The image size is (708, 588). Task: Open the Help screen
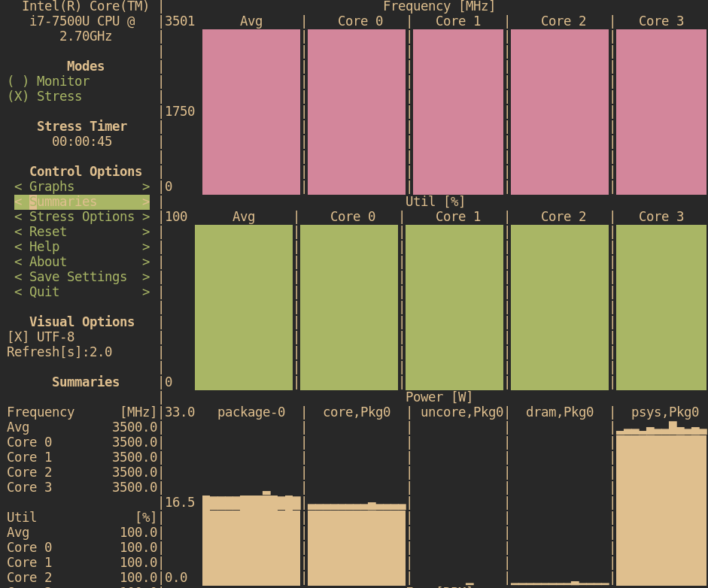pyautogui.click(x=82, y=247)
